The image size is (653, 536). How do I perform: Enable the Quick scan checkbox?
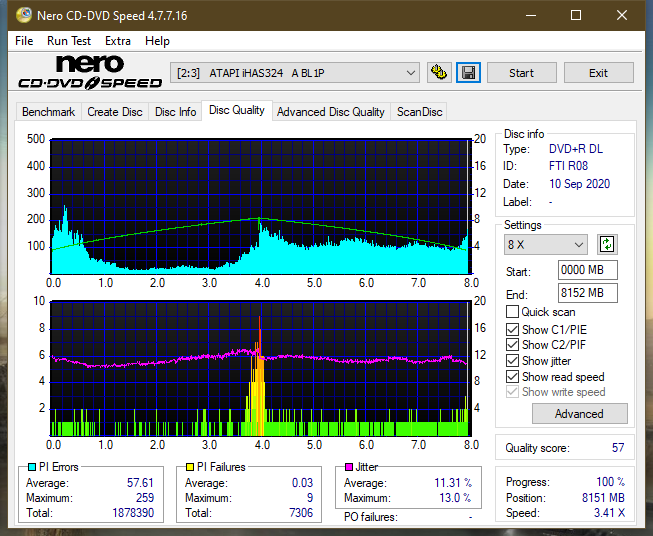(512, 312)
